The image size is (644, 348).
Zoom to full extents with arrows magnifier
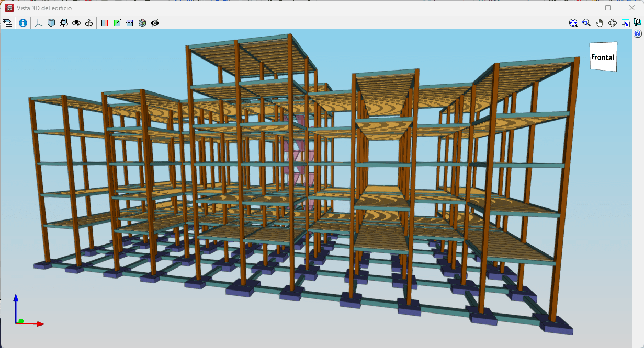click(573, 23)
